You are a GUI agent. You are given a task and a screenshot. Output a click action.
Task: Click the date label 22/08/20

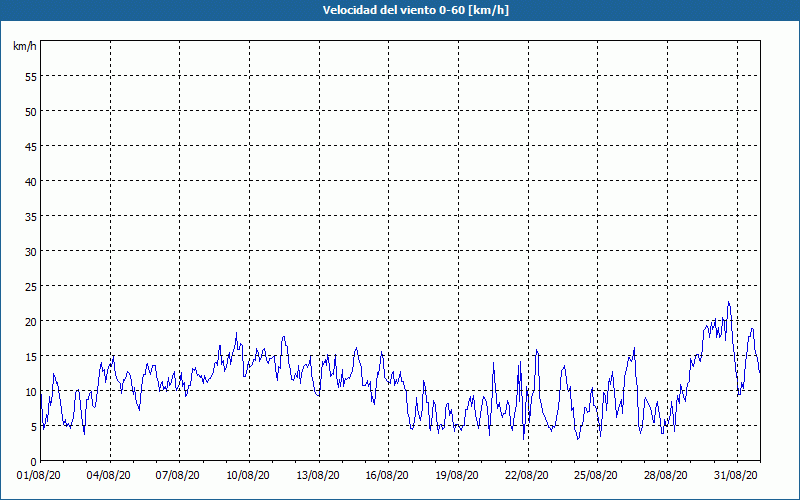click(527, 476)
